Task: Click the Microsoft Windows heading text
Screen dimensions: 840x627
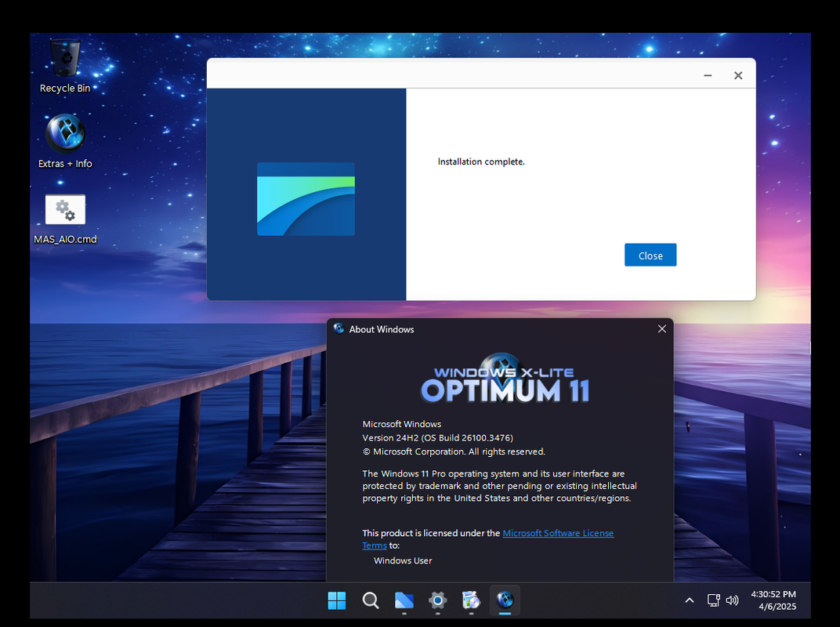Action: pyautogui.click(x=402, y=424)
